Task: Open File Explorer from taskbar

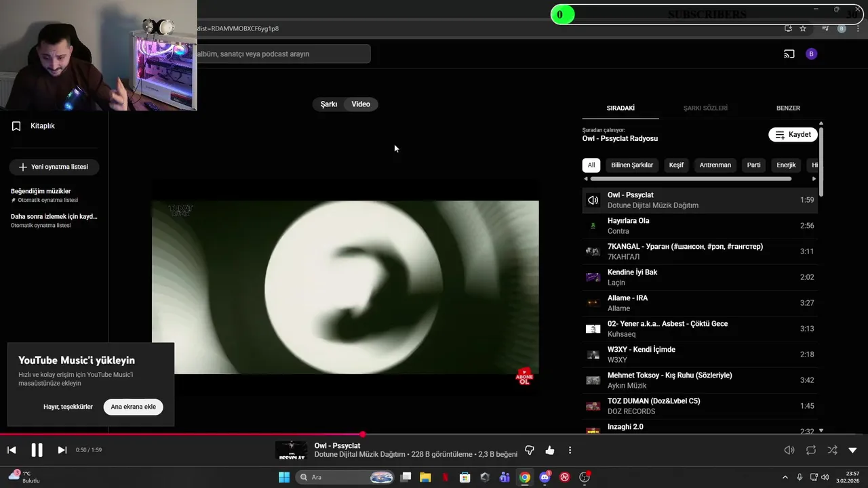Action: [425, 477]
